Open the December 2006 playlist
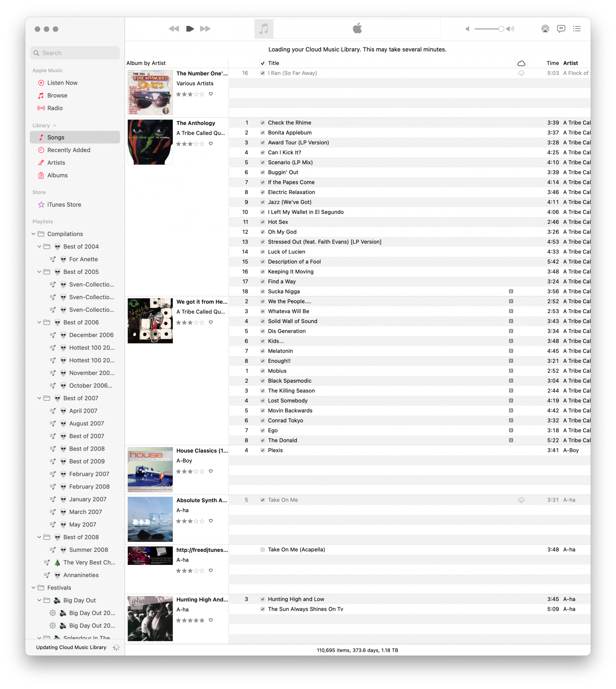616x689 pixels. tap(91, 335)
